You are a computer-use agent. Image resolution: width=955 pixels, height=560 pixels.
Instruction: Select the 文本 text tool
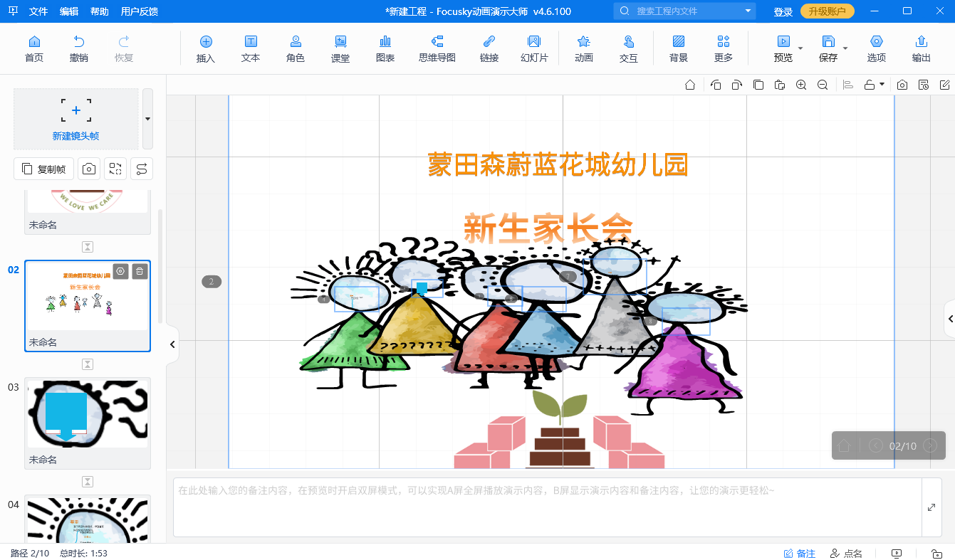click(x=251, y=48)
